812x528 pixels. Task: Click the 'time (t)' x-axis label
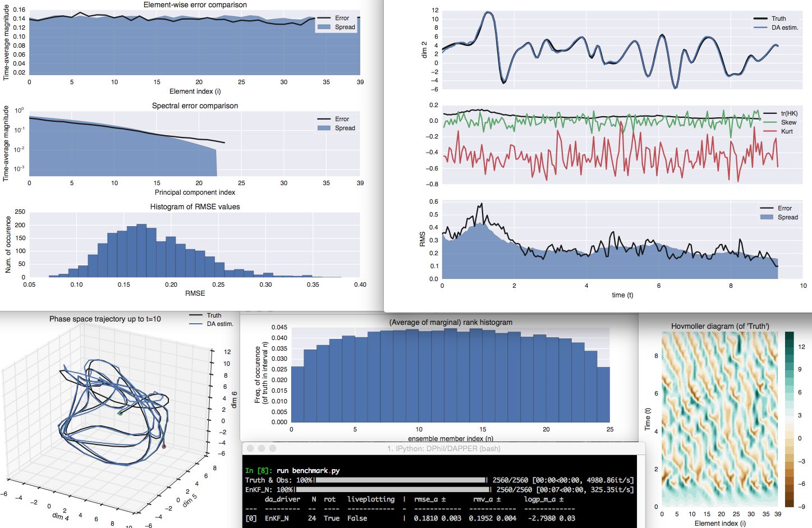coord(622,295)
